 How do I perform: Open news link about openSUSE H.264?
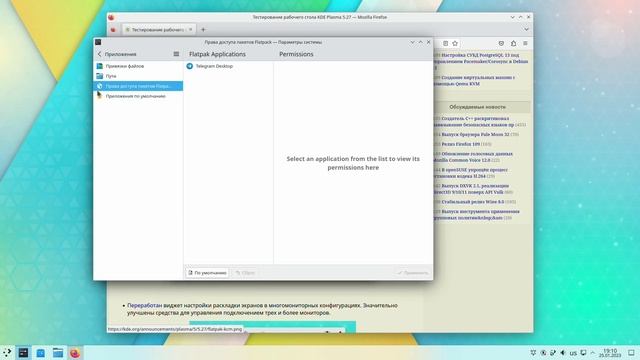[x=471, y=173]
